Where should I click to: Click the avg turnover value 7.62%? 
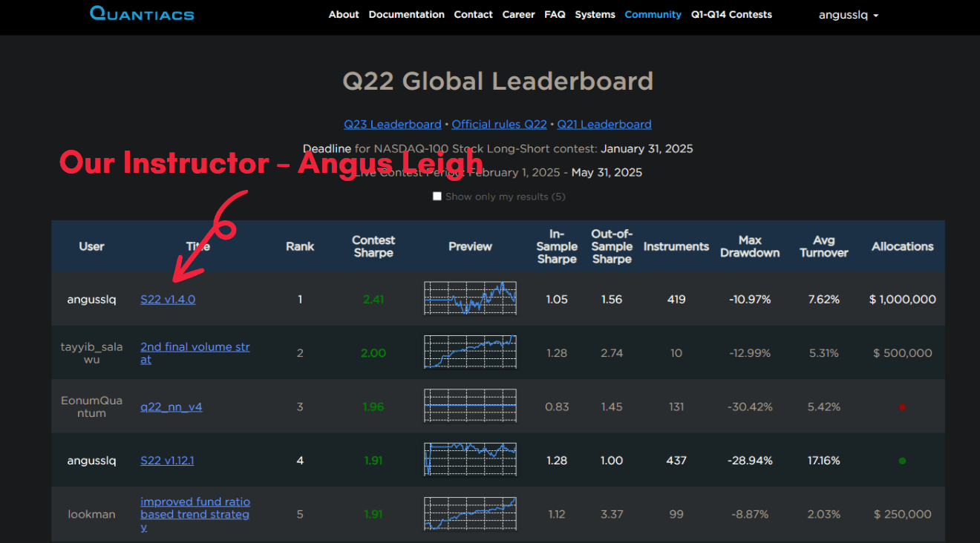pos(824,300)
